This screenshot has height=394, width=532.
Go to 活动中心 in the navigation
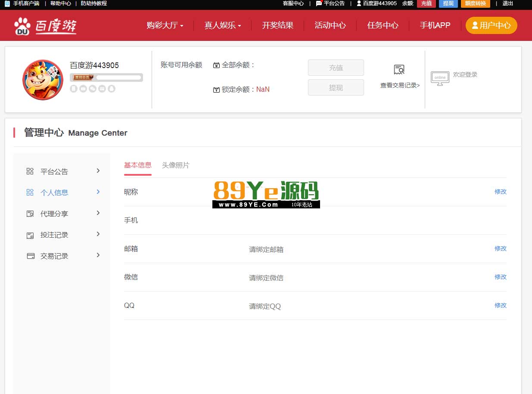(x=330, y=25)
